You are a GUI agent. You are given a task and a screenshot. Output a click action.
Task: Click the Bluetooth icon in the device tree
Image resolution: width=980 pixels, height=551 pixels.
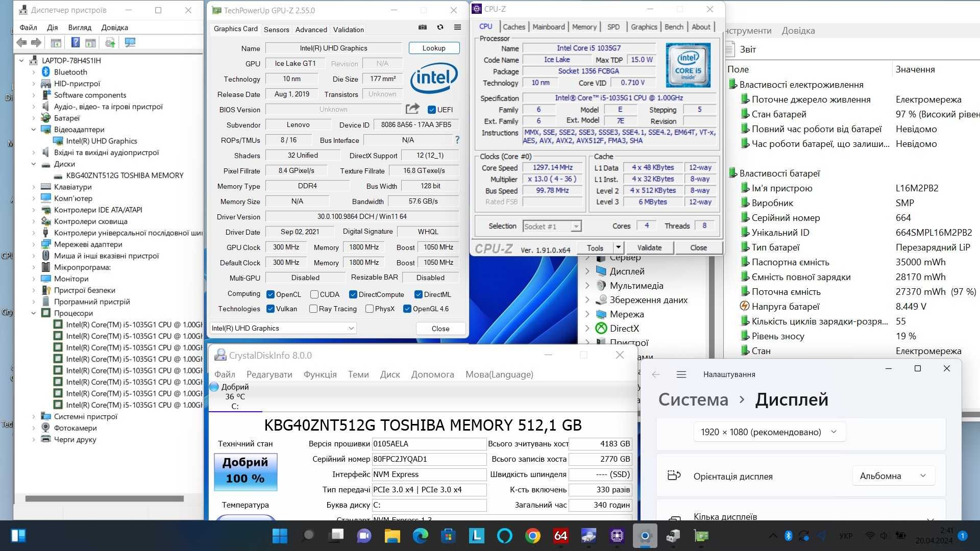click(45, 72)
